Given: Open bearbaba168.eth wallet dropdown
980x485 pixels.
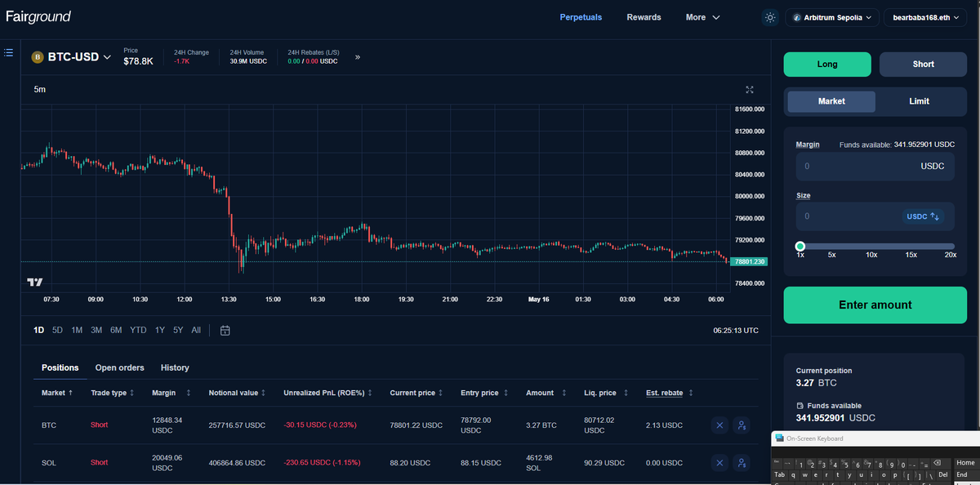Looking at the screenshot, I should pos(924,17).
